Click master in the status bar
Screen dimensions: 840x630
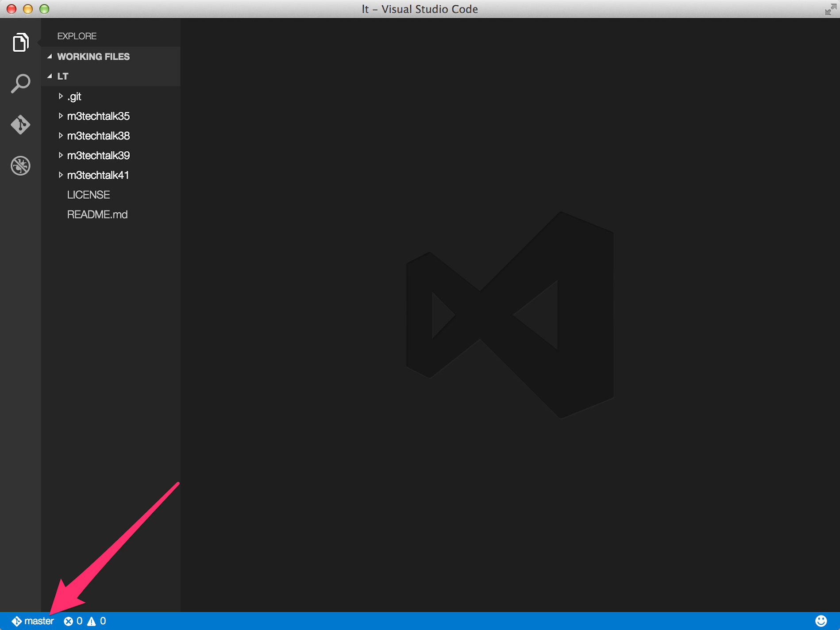tap(39, 620)
